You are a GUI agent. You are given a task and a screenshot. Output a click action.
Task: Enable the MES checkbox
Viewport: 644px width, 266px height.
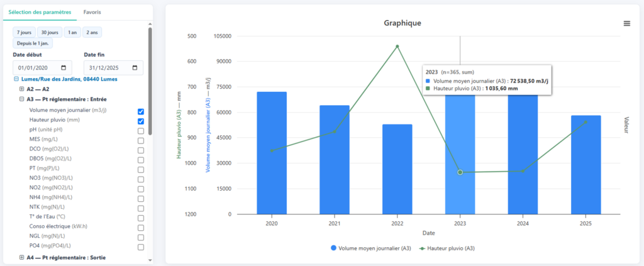pyautogui.click(x=141, y=141)
